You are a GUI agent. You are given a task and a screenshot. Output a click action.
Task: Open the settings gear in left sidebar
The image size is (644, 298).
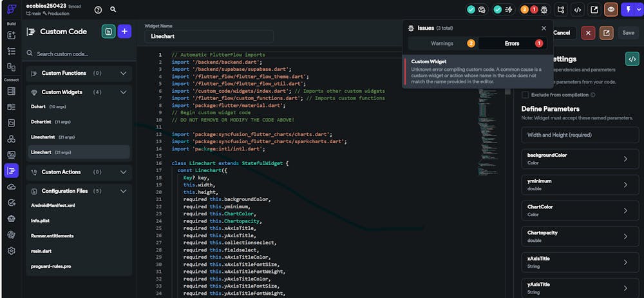pyautogui.click(x=11, y=250)
